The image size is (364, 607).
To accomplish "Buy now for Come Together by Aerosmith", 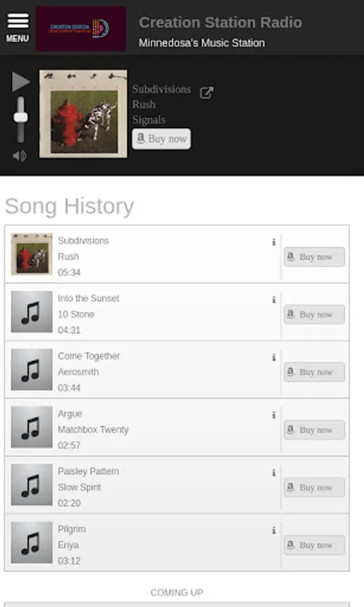I will pos(314,372).
